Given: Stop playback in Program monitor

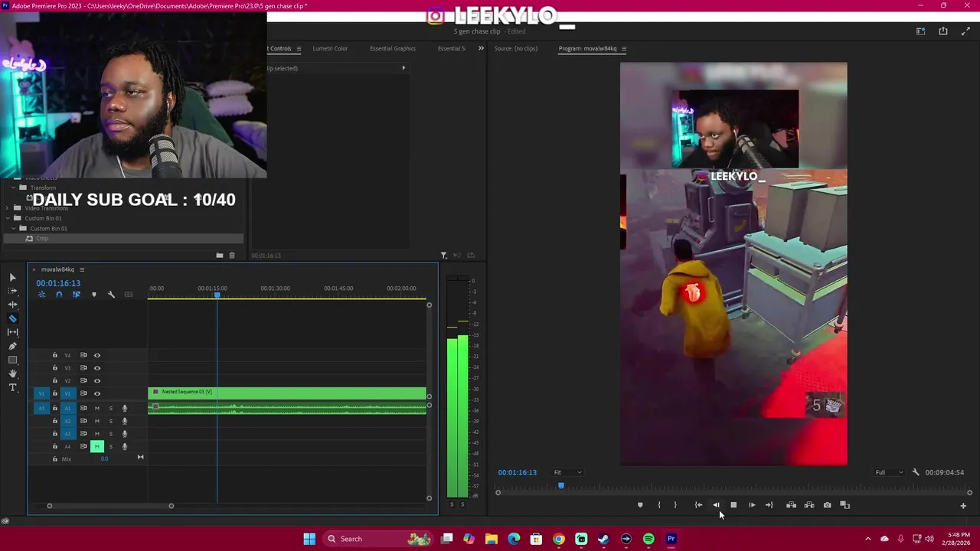Looking at the screenshot, I should (733, 505).
